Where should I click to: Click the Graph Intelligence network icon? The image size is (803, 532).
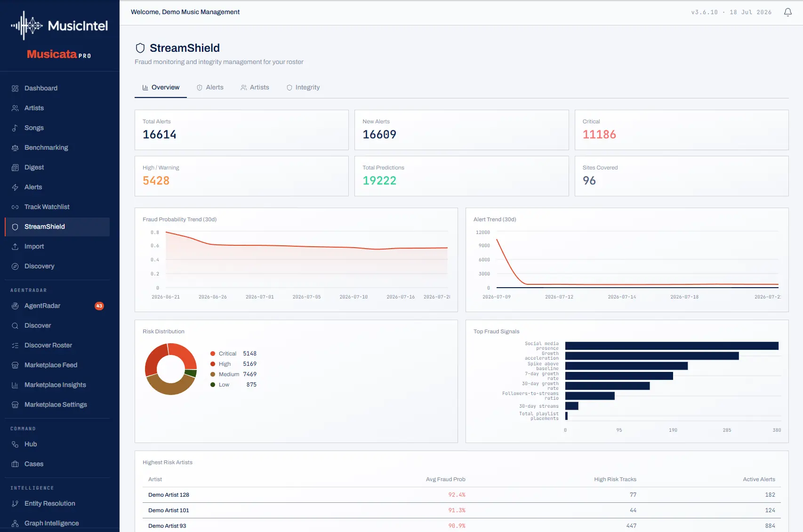coord(15,524)
